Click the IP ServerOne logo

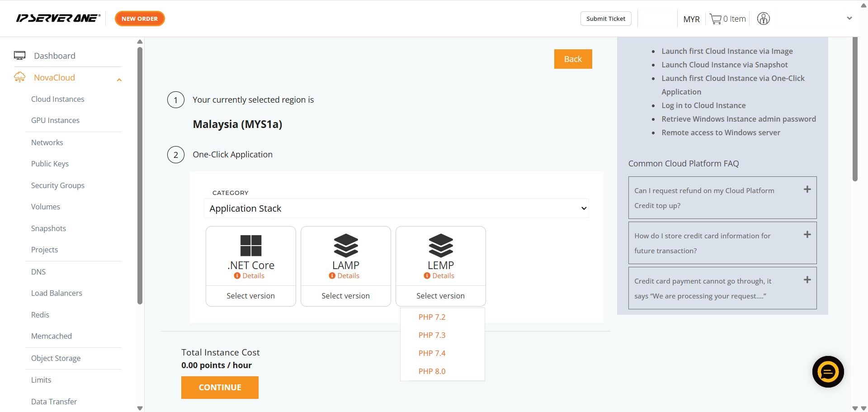coord(58,19)
